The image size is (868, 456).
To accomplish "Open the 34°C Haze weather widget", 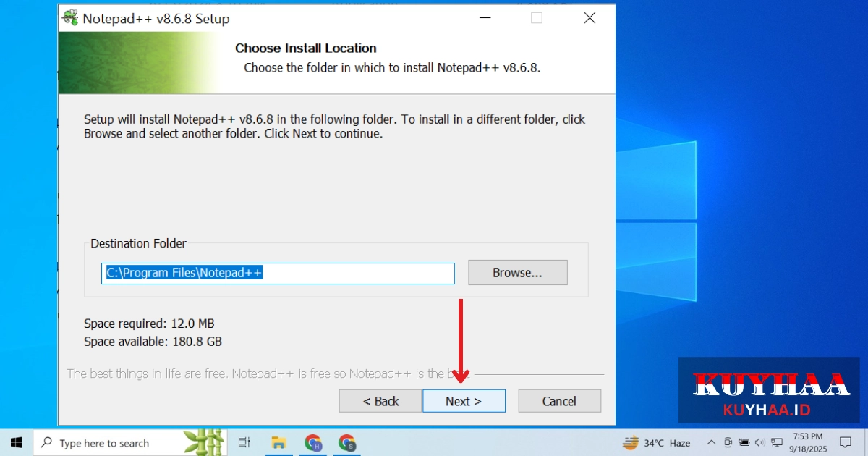I will (x=657, y=442).
